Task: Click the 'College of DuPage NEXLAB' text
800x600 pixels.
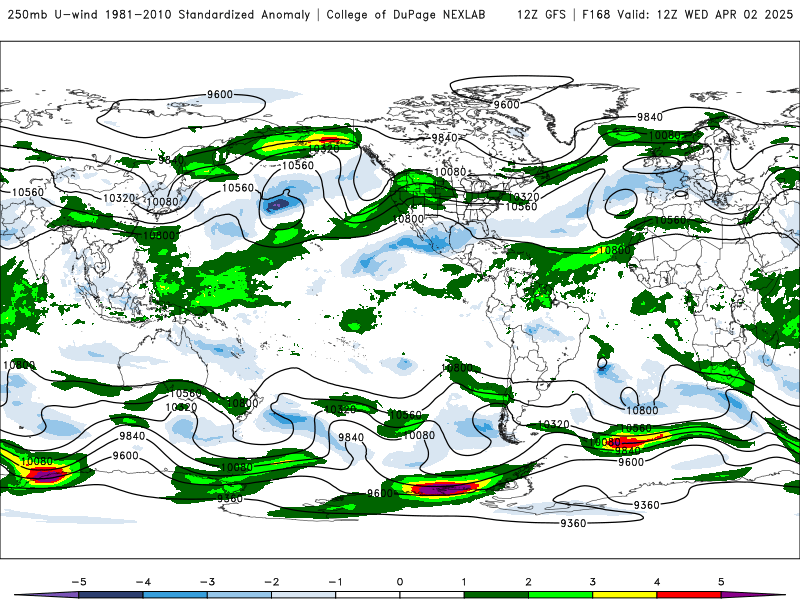Action: point(406,14)
